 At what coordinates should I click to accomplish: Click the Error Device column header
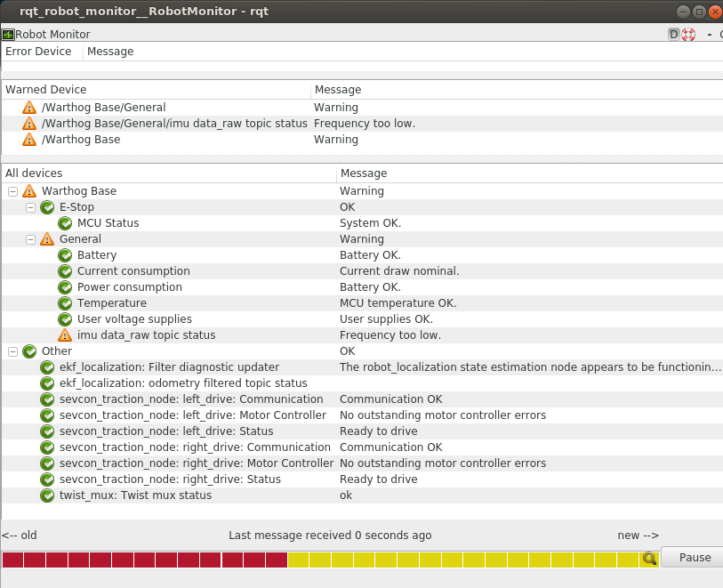click(38, 52)
